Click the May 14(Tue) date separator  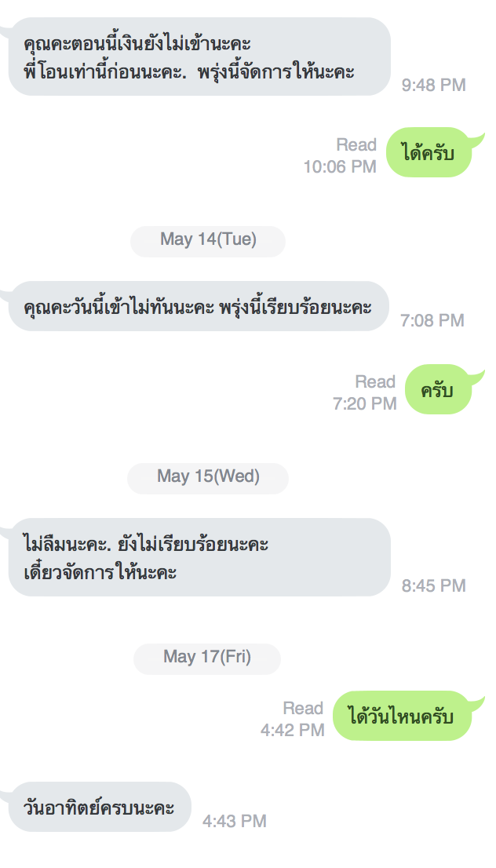click(208, 239)
